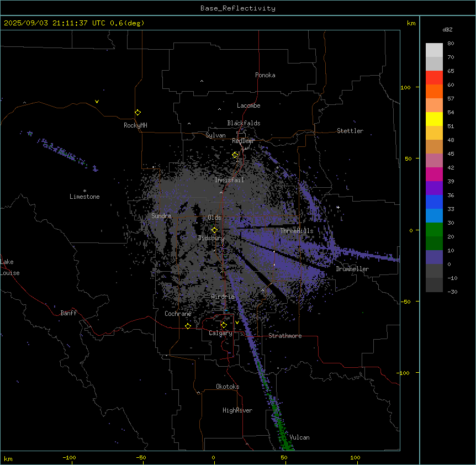The height and width of the screenshot is (465, 476).
Task: Click the yellow V marker east of Calgary diamond
Action: (237, 323)
